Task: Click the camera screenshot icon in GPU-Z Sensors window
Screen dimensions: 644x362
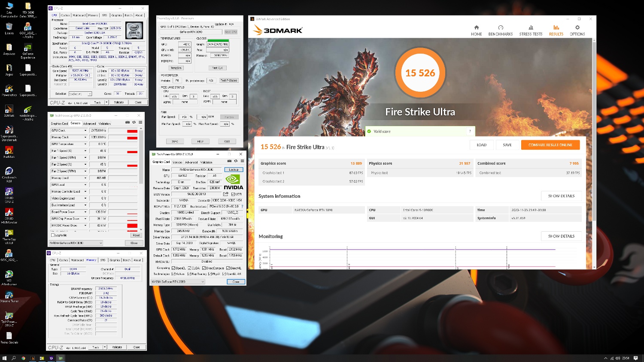Action: 128,122
